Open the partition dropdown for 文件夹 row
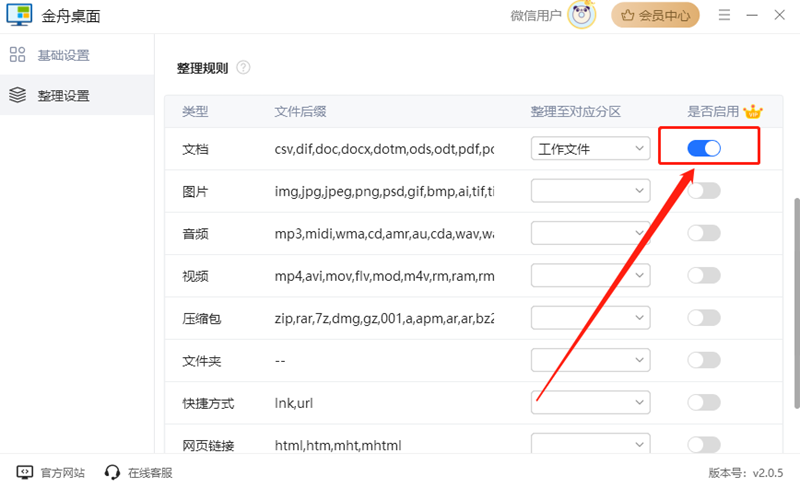The height and width of the screenshot is (488, 800). pos(590,360)
